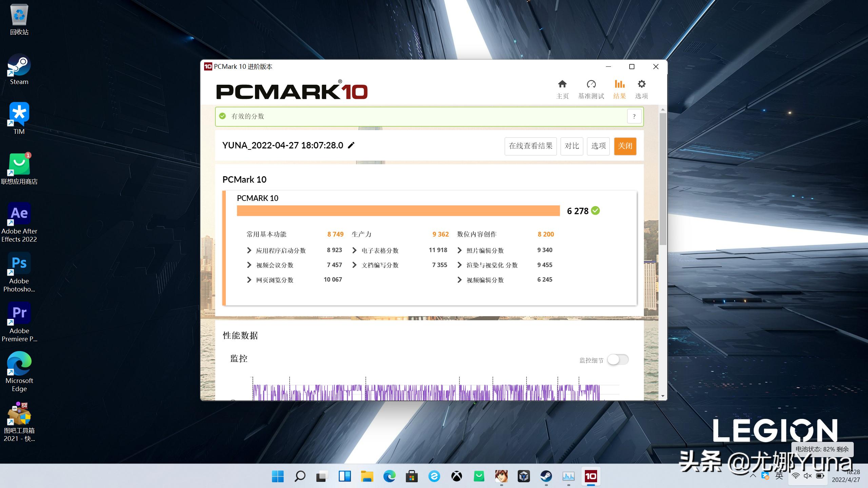The width and height of the screenshot is (868, 488).
Task: Expand the 电子表格分数 row
Action: [x=354, y=250]
